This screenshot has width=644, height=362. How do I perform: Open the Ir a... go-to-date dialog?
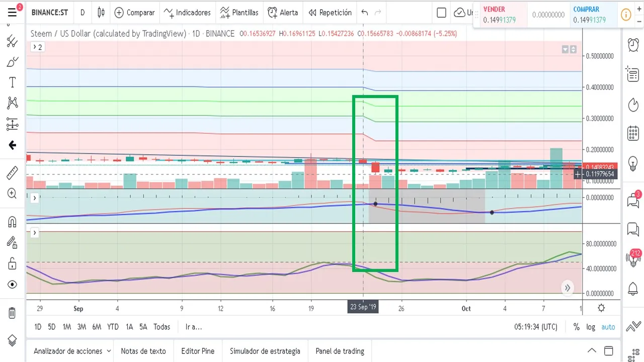(193, 327)
